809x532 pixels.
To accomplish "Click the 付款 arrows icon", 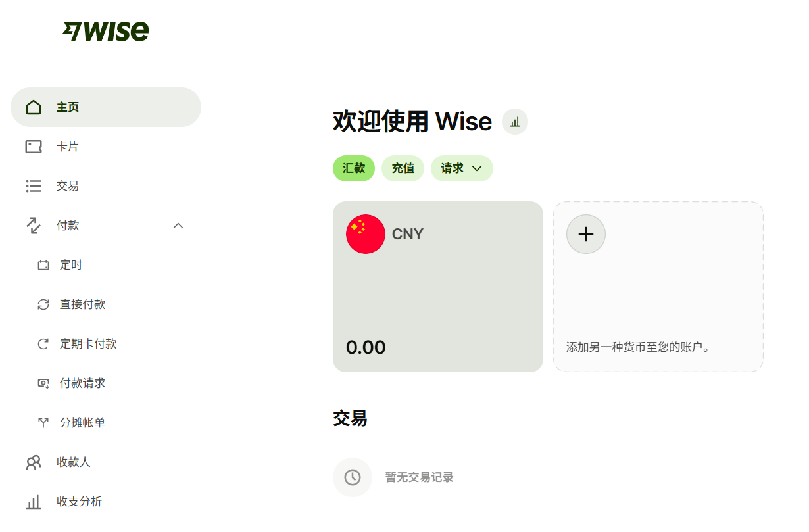I will click(x=34, y=226).
